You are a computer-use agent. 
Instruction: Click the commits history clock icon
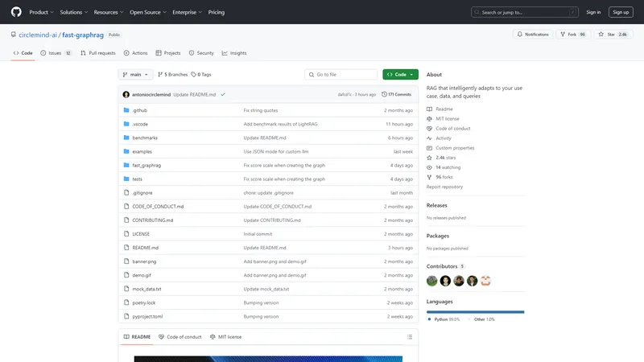[384, 94]
